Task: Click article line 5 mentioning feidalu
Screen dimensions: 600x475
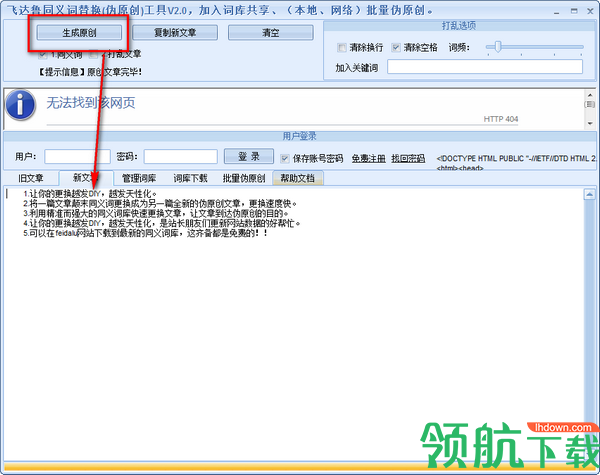Action: pyautogui.click(x=145, y=233)
